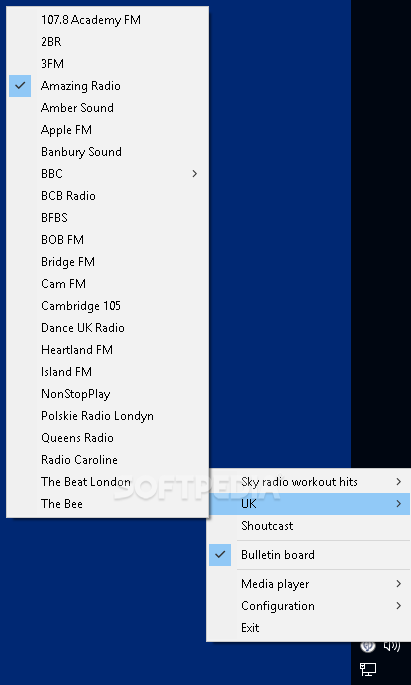The height and width of the screenshot is (685, 411).
Task: Play BOB FM
Action: pos(107,240)
